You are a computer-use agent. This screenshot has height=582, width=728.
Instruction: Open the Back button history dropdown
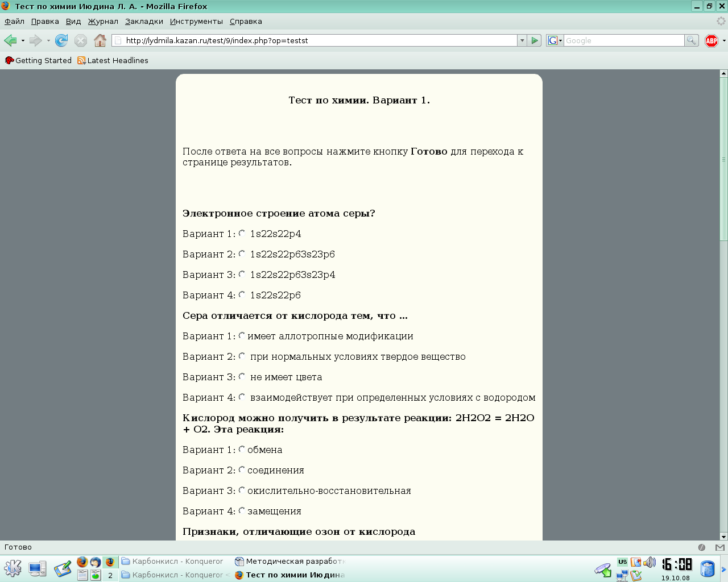click(x=23, y=40)
